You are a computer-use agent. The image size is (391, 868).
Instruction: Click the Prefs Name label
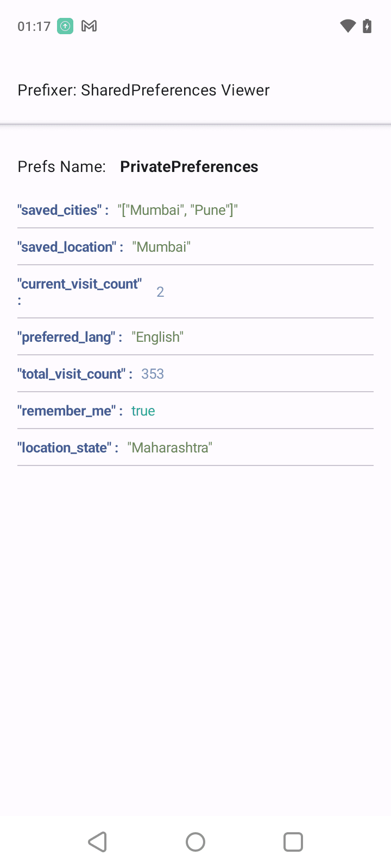point(61,167)
